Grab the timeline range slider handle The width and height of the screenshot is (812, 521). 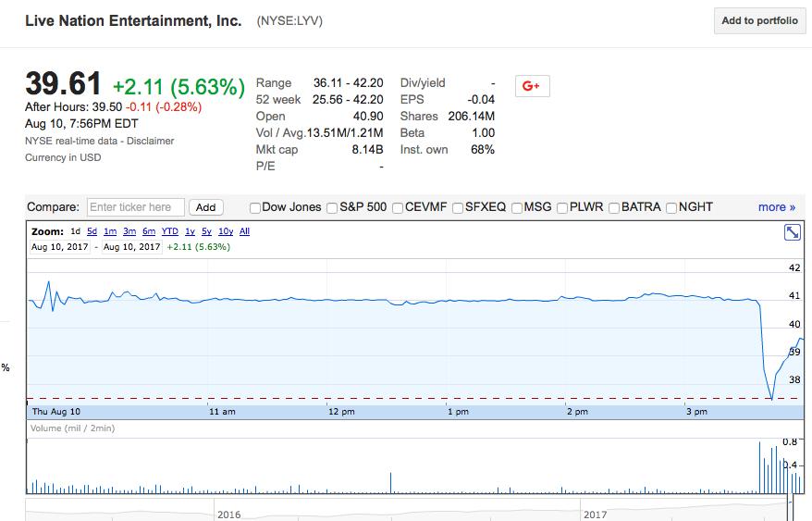(x=791, y=510)
